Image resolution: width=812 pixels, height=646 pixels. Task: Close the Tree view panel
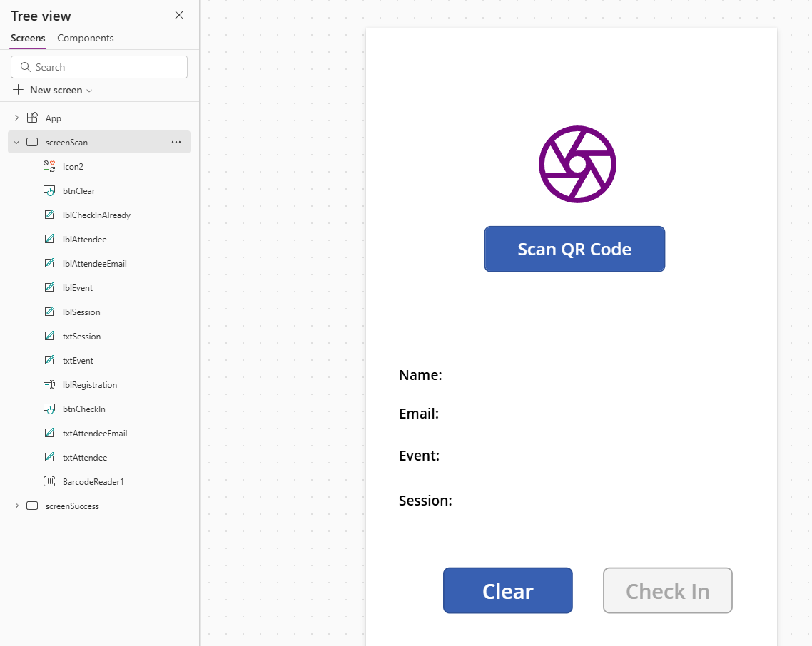(x=179, y=16)
